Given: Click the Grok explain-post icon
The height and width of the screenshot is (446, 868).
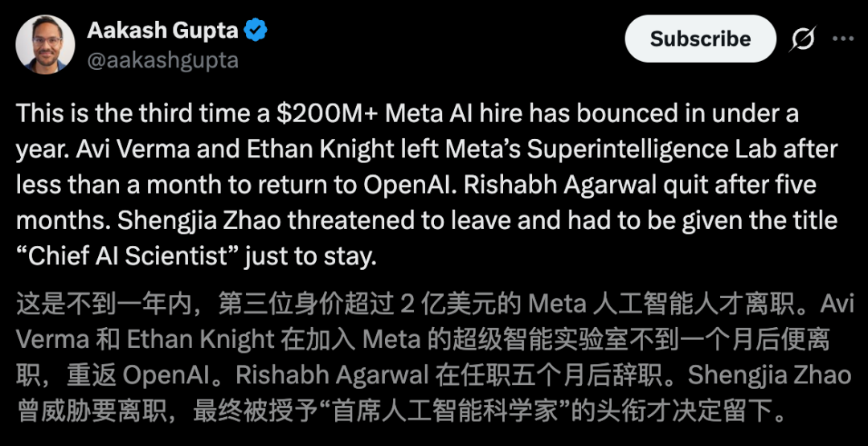Looking at the screenshot, I should (x=804, y=39).
